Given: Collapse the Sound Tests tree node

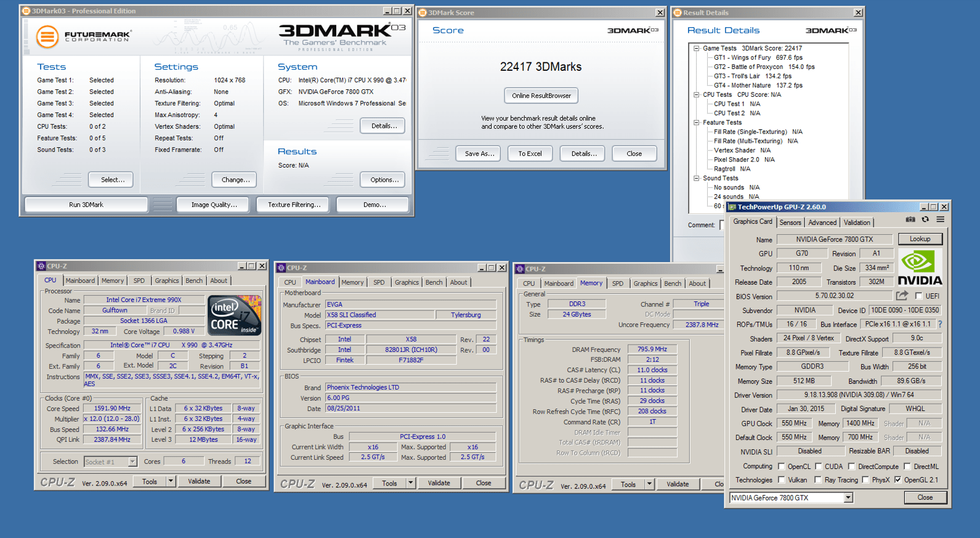Looking at the screenshot, I should pos(697,178).
